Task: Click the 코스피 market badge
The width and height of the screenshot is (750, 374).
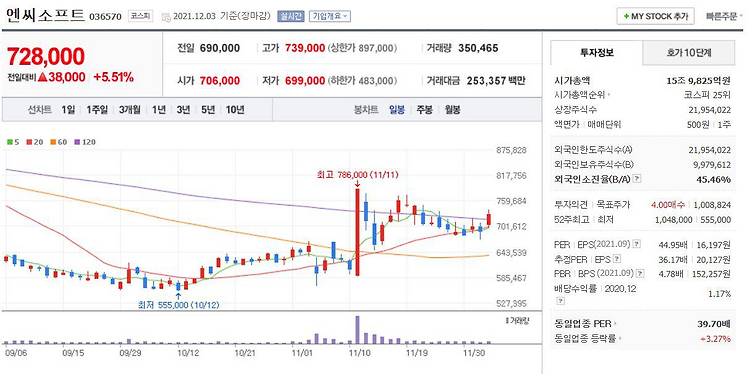Action: pyautogui.click(x=140, y=16)
